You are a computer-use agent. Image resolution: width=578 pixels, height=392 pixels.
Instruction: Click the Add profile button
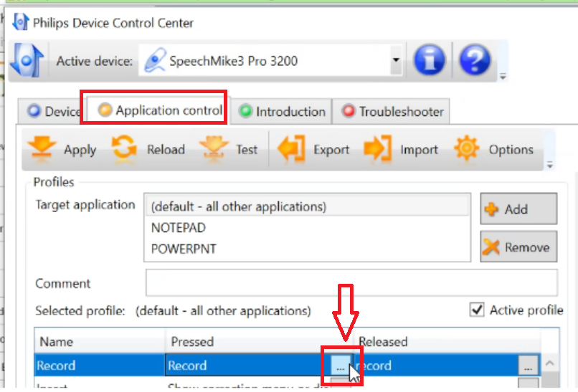(518, 209)
